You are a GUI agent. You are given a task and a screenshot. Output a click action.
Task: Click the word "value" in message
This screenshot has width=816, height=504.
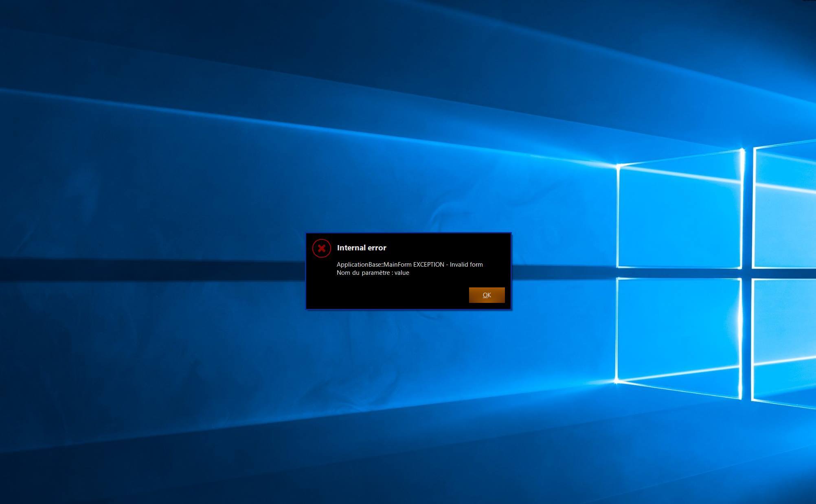(x=402, y=273)
